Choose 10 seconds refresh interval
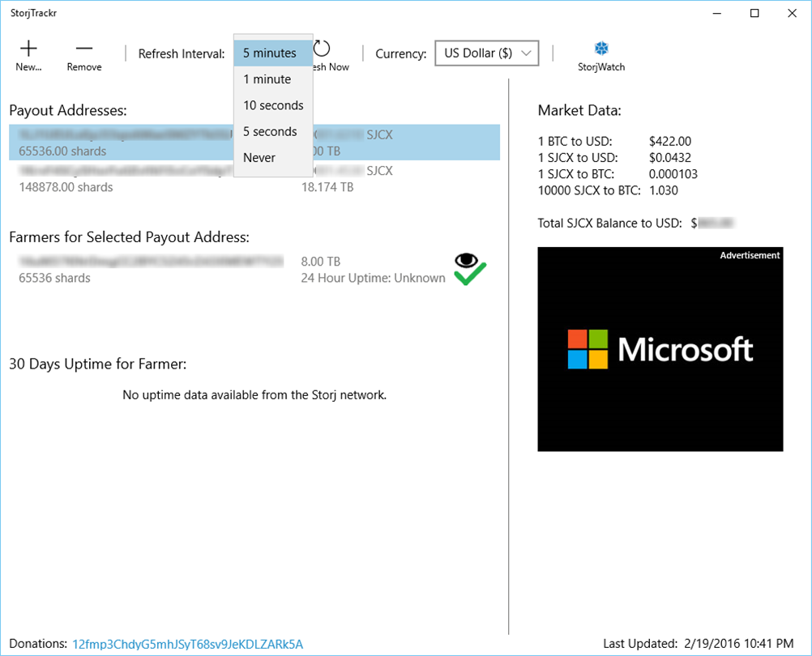The image size is (812, 656). [273, 105]
